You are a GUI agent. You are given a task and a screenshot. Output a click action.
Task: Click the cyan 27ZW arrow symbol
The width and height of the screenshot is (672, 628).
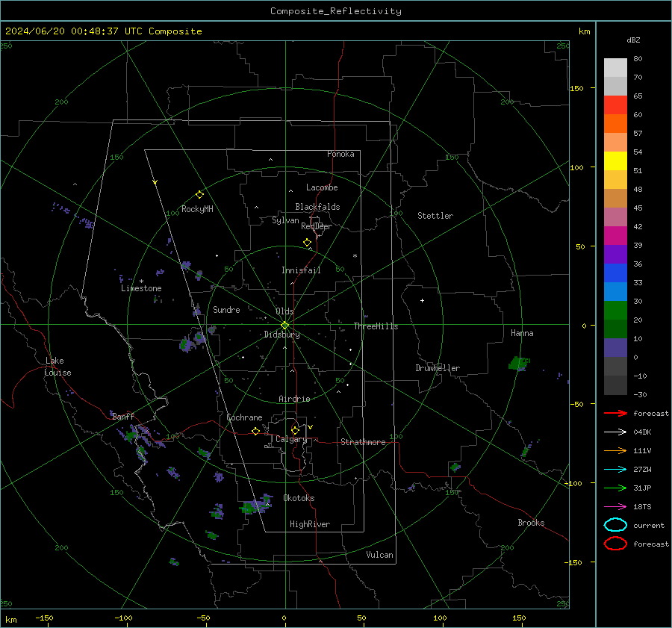[x=615, y=470]
